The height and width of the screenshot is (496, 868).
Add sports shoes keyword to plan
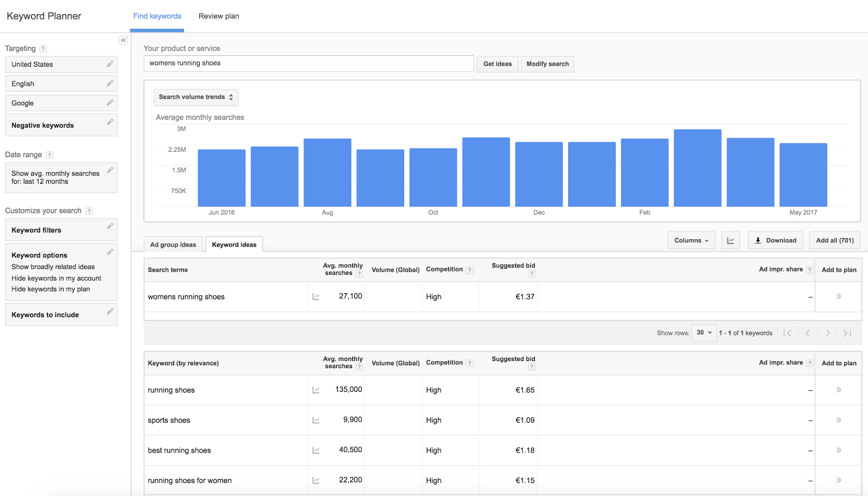tap(839, 420)
